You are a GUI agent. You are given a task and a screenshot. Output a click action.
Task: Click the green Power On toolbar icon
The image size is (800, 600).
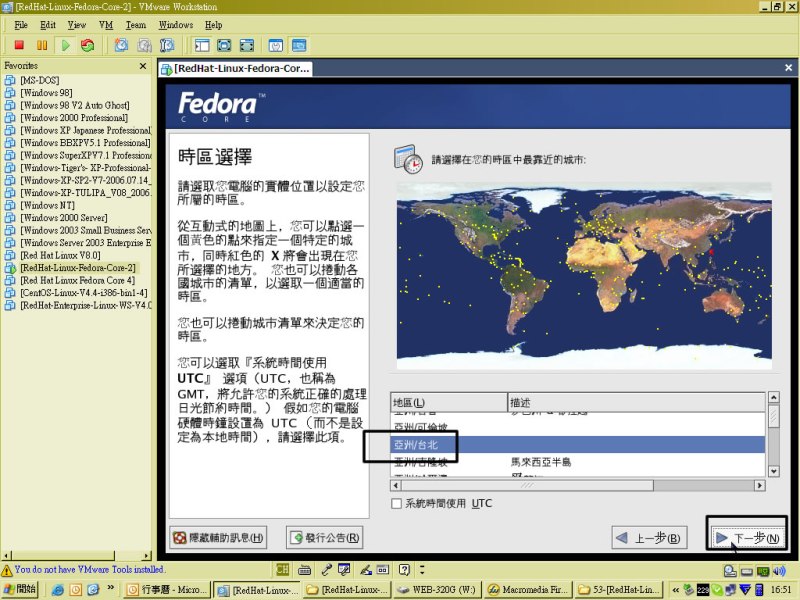point(65,45)
